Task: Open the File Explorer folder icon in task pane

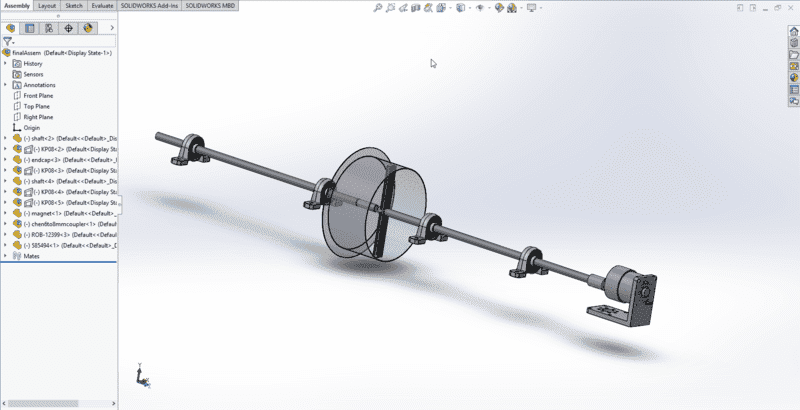Action: point(793,53)
